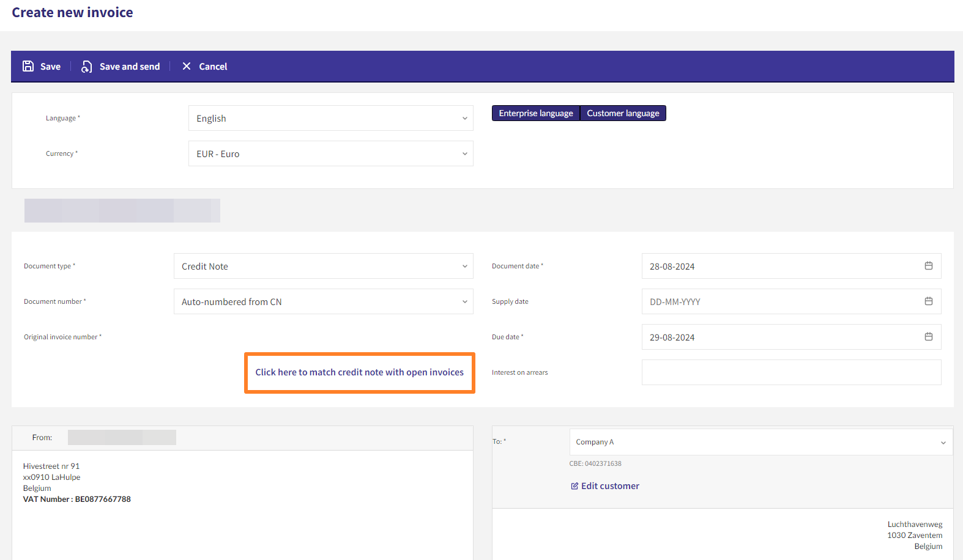Click the Create new invoice heading

point(72,12)
